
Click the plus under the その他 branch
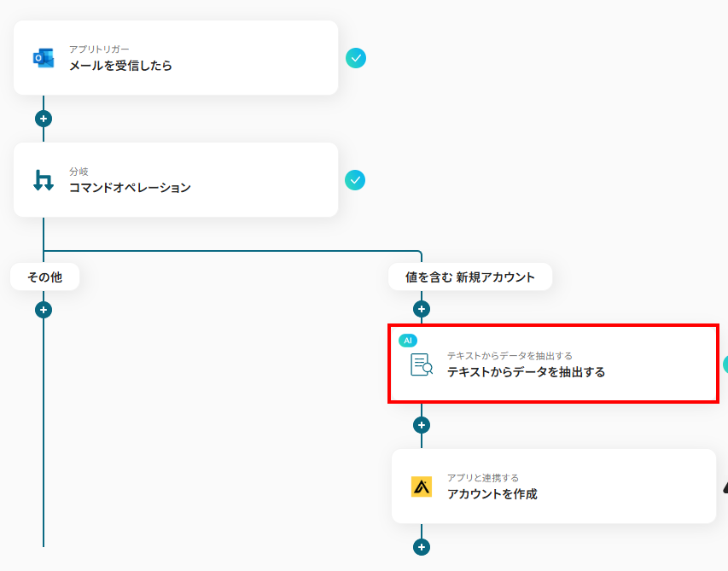[x=42, y=309]
